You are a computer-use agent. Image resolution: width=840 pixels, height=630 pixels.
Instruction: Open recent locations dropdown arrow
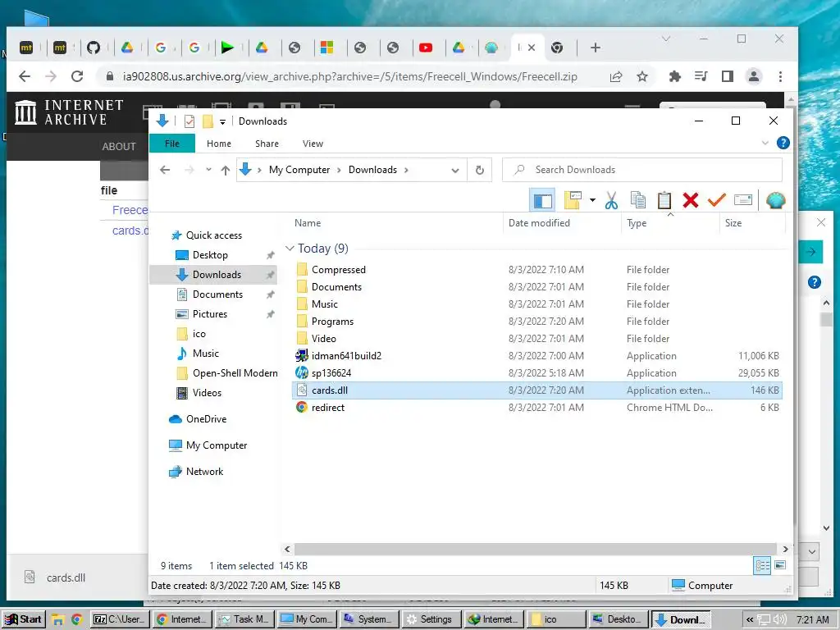pos(208,170)
